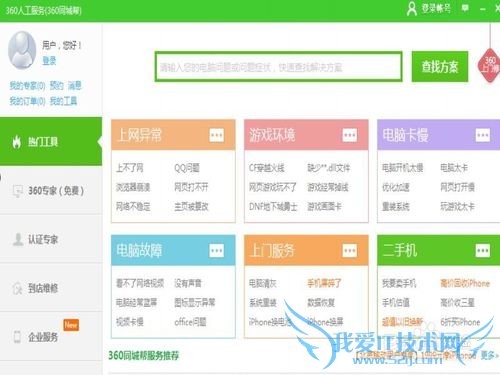Click the monitor icon beside 360专家
This screenshot has height=375, width=500.
coord(17,191)
